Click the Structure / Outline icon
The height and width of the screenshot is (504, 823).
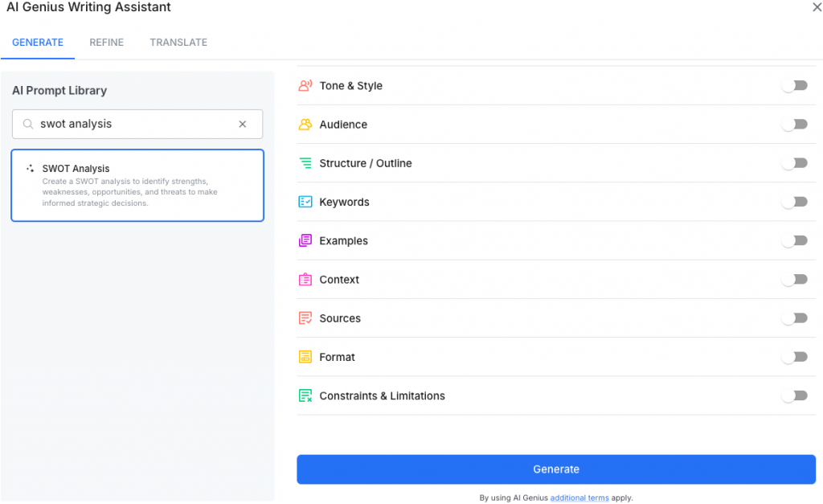[x=305, y=163]
